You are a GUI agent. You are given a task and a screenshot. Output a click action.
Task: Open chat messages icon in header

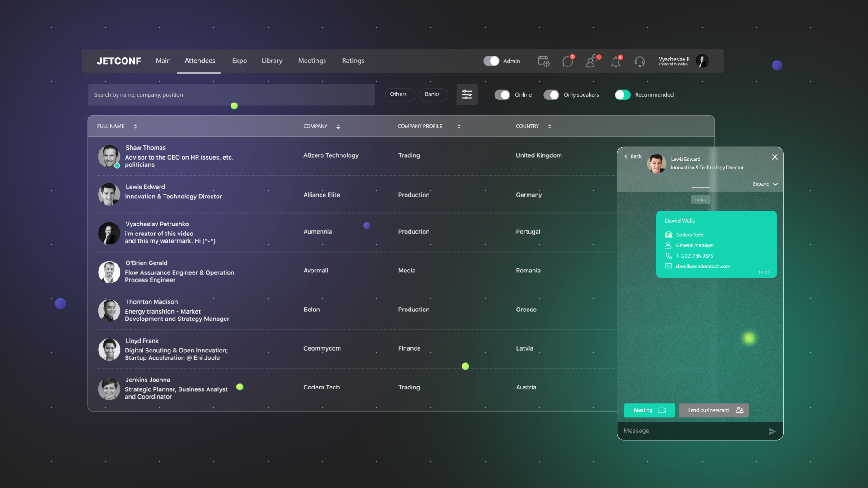click(x=567, y=61)
